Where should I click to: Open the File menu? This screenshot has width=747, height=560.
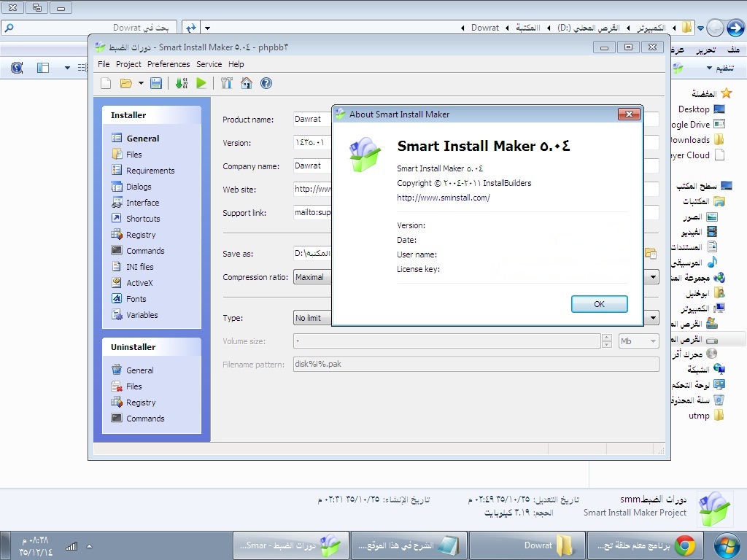click(x=104, y=64)
